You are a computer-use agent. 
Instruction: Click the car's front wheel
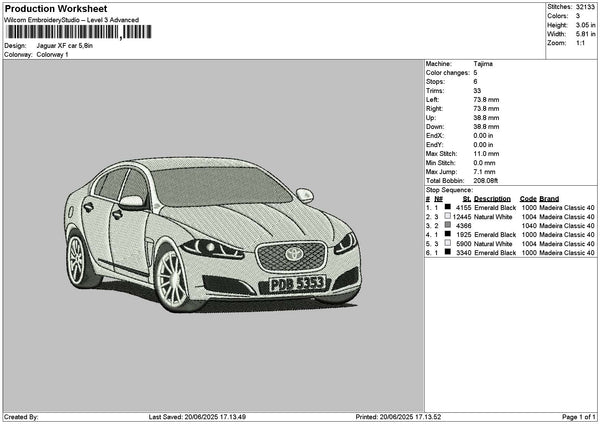pyautogui.click(x=173, y=278)
